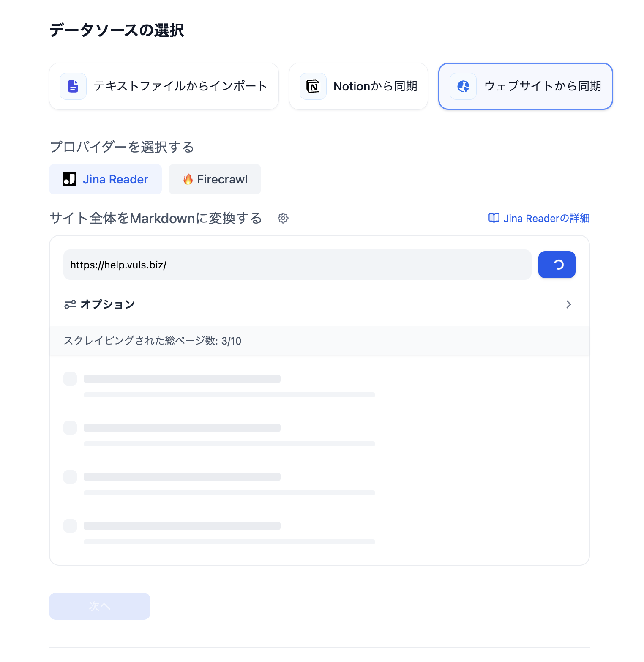
Task: Check the second scraped page checkbox
Action: click(70, 428)
